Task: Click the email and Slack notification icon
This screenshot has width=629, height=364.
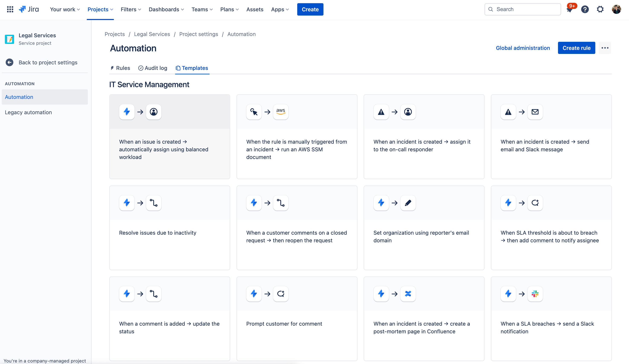Action: click(535, 112)
